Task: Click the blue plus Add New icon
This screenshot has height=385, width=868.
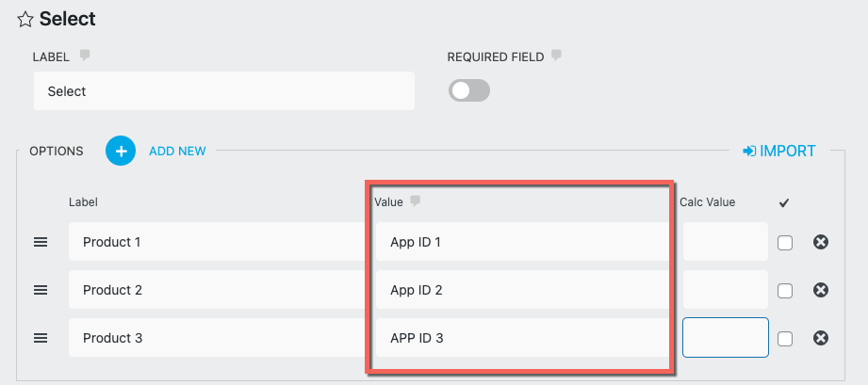Action: pos(121,151)
